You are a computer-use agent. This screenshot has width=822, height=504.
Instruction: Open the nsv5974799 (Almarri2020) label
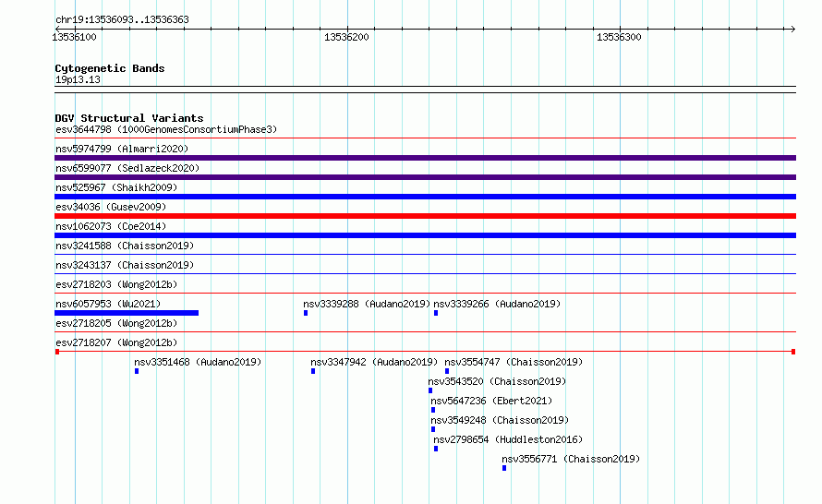coord(122,149)
